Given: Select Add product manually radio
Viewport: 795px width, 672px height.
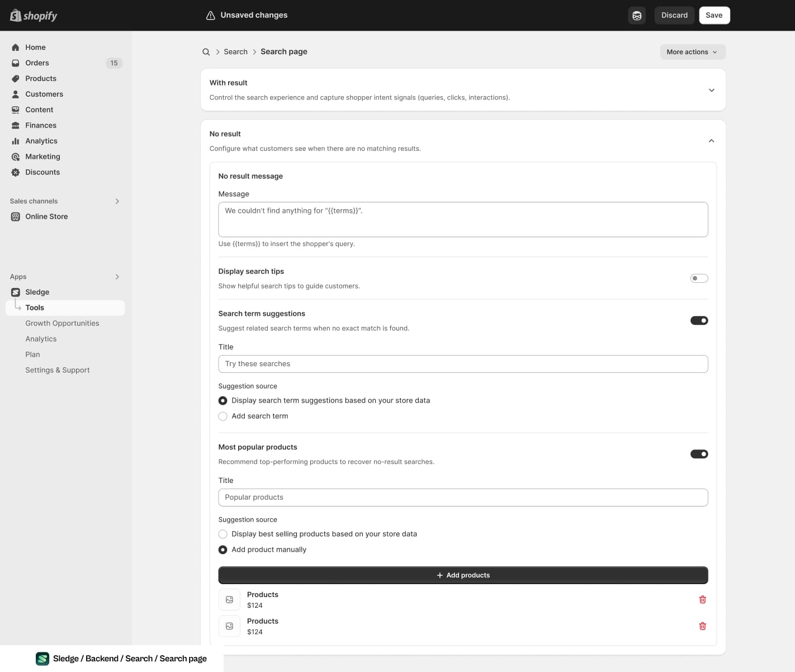Looking at the screenshot, I should coord(223,550).
